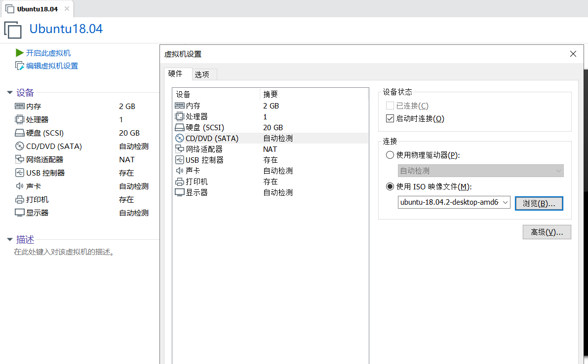This screenshot has width=588, height=364.
Task: Click the 虚拟机设置 dialog title
Action: click(183, 54)
